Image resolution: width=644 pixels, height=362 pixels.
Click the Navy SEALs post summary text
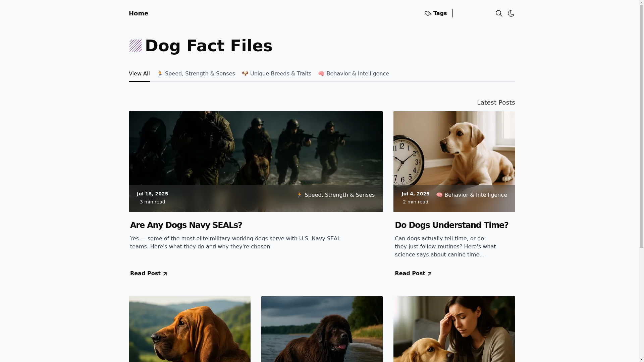pyautogui.click(x=235, y=243)
